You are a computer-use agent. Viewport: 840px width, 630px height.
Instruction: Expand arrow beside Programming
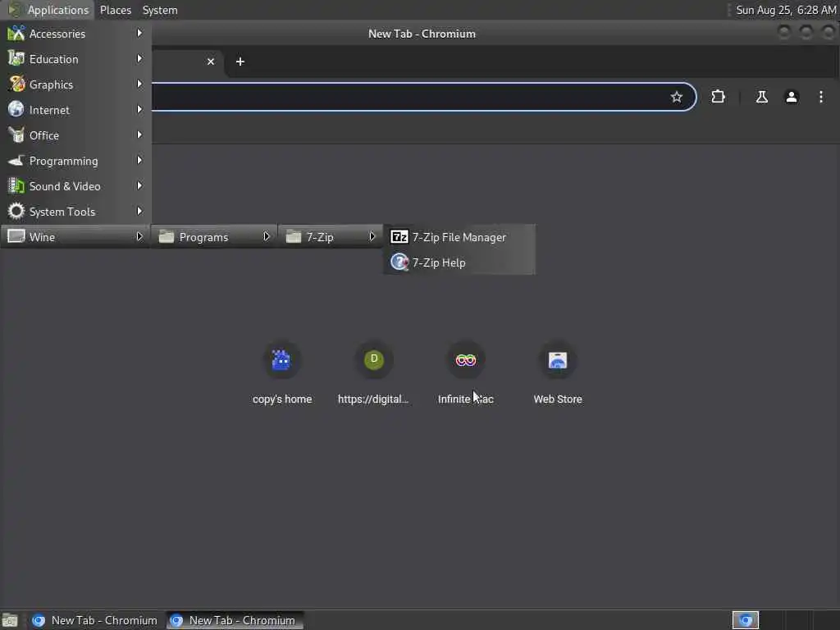tap(139, 160)
